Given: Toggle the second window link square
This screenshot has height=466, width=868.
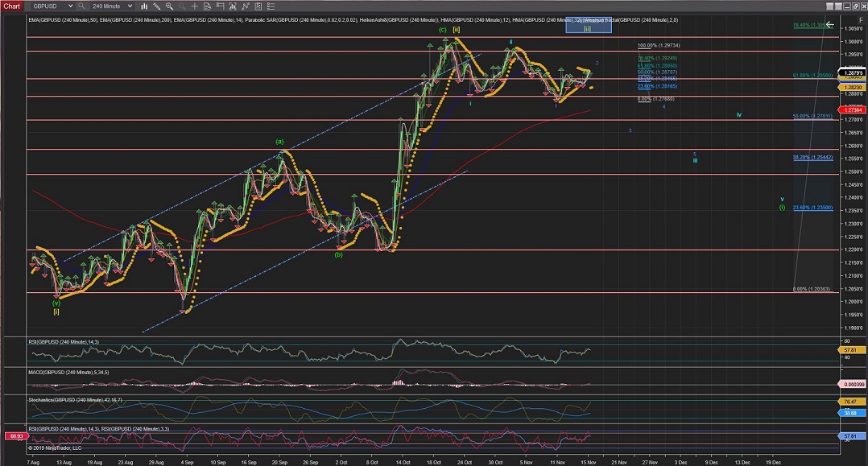Looking at the screenshot, I should point(838,6).
